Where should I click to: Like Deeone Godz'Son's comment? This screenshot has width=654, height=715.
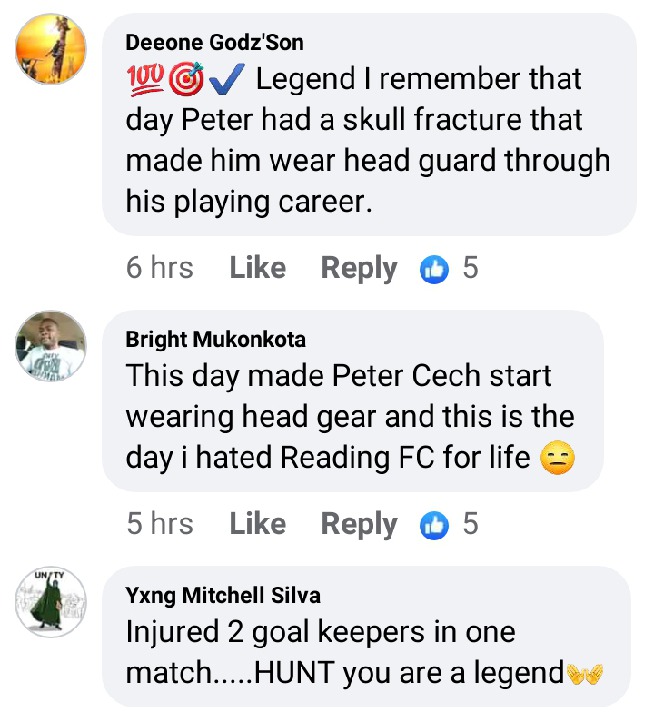tap(258, 267)
